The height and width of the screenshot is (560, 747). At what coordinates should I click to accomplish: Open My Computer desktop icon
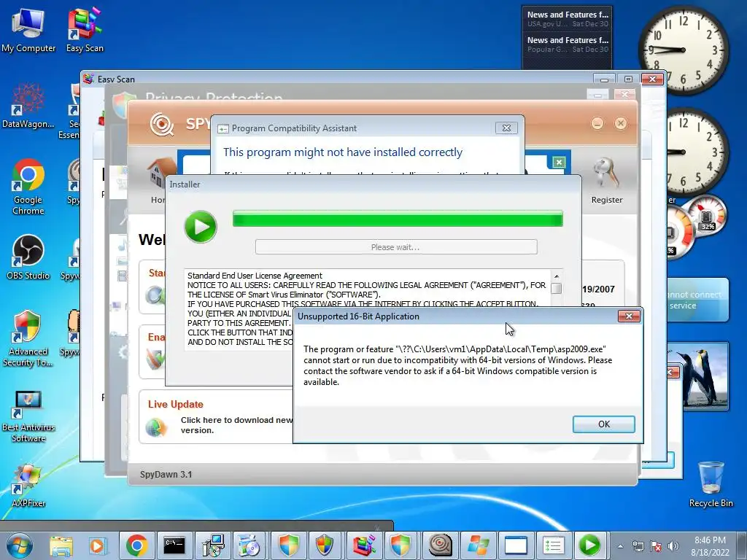tap(28, 31)
